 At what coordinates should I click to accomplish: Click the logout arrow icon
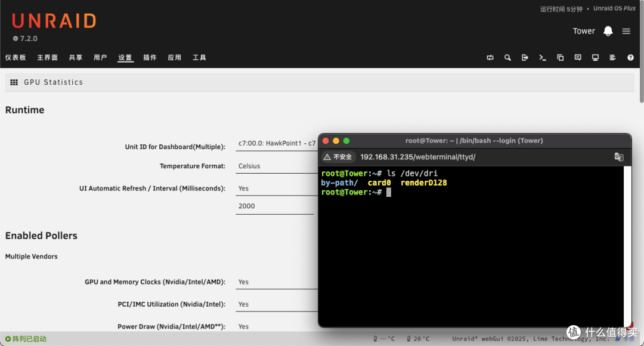point(525,57)
